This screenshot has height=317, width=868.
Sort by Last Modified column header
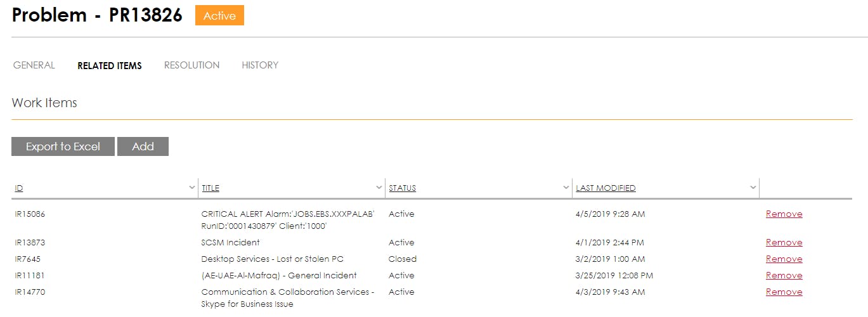606,188
